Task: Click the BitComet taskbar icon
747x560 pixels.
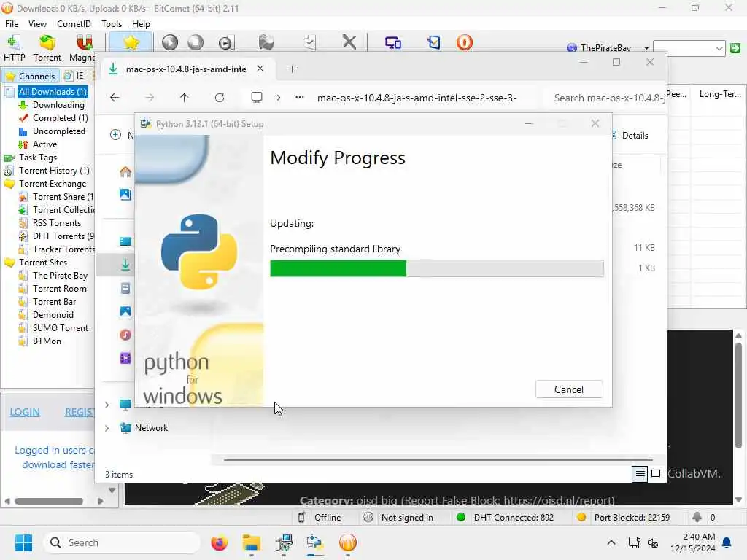Action: (348, 542)
